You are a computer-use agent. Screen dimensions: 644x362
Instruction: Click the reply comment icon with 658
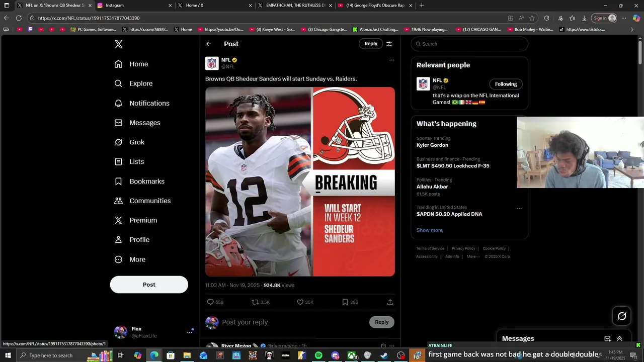pyautogui.click(x=215, y=302)
